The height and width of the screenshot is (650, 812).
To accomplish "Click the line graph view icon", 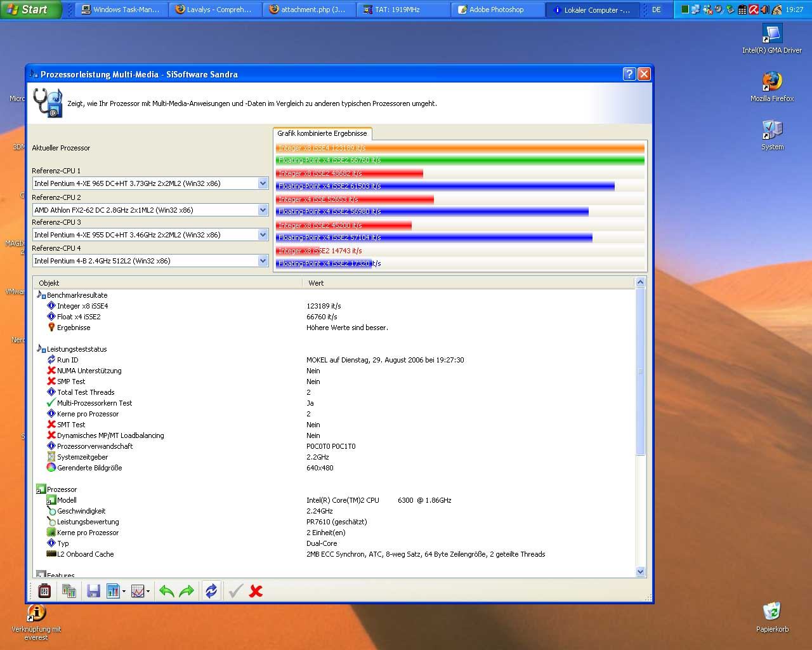I will coord(138,591).
